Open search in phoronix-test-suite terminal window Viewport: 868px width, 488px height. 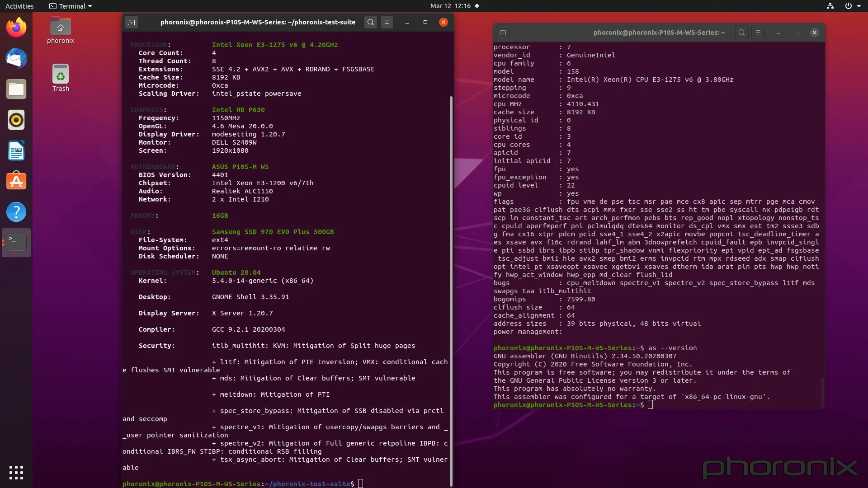pyautogui.click(x=371, y=22)
